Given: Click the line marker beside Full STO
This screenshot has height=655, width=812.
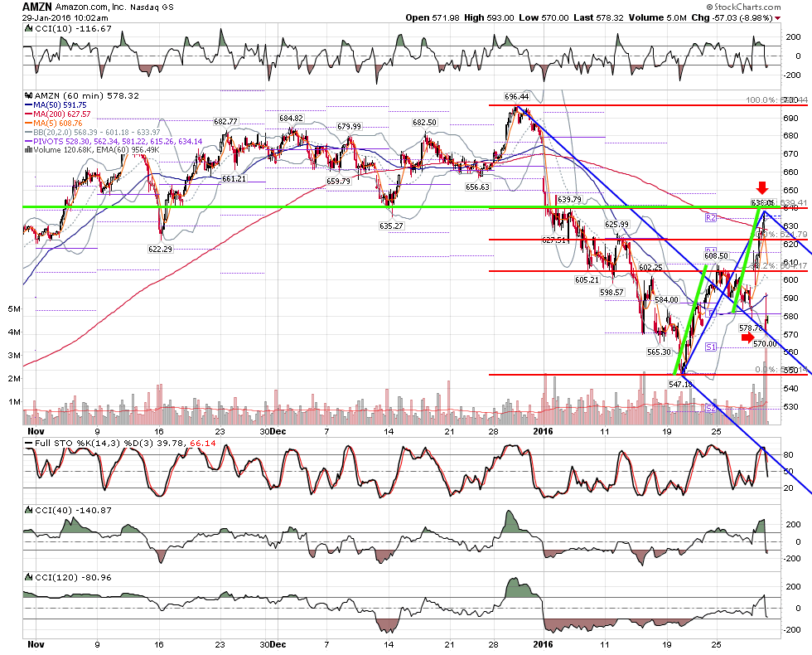Looking at the screenshot, I should coord(28,444).
